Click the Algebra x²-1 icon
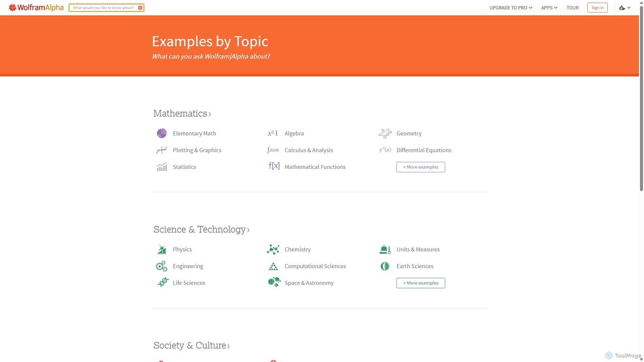644x362 pixels. (273, 133)
